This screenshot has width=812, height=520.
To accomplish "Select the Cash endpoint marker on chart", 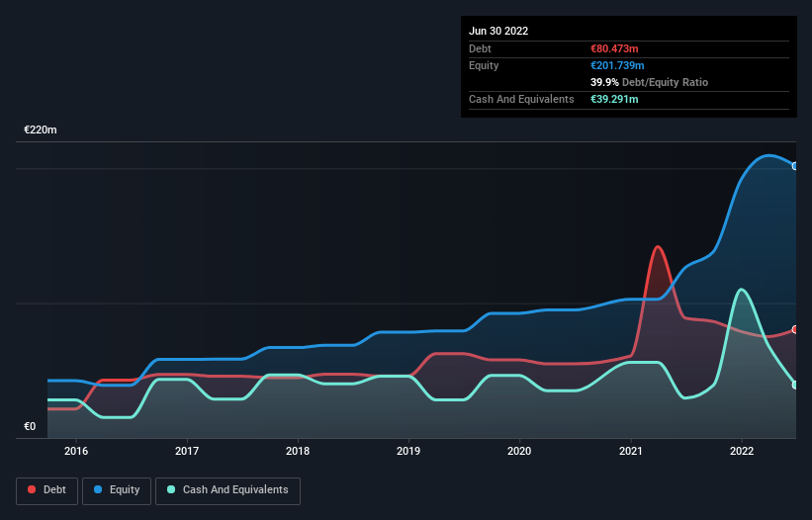I will point(795,385).
